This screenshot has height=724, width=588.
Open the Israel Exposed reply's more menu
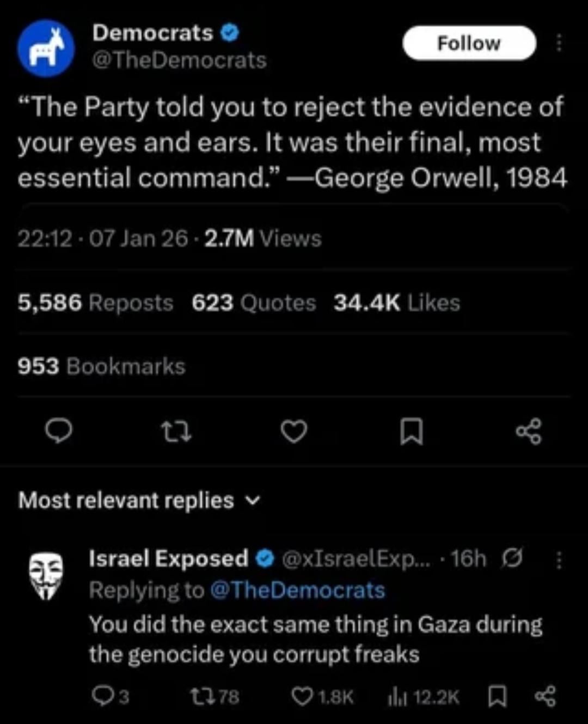click(x=559, y=559)
